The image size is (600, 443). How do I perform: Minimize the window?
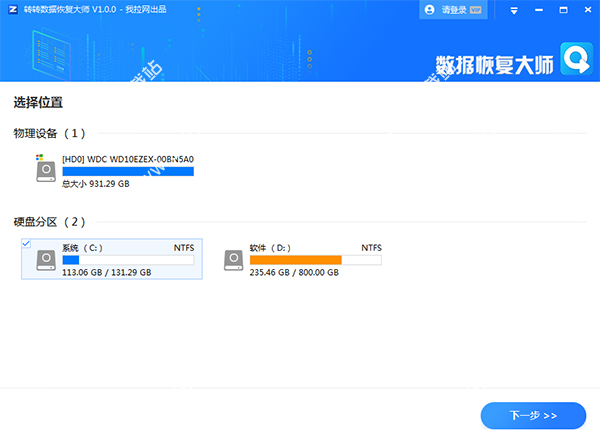coord(539,10)
